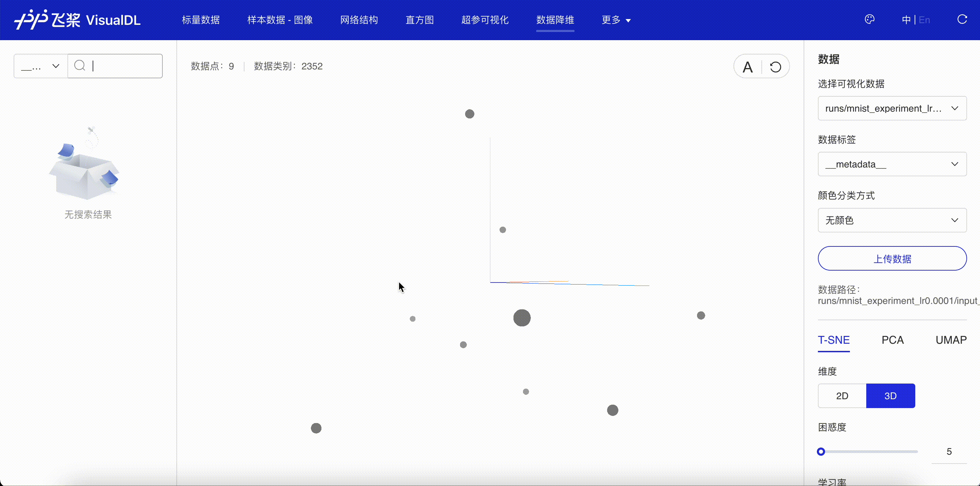This screenshot has height=486, width=980.
Task: Switch to the PCA tab
Action: [x=892, y=340]
